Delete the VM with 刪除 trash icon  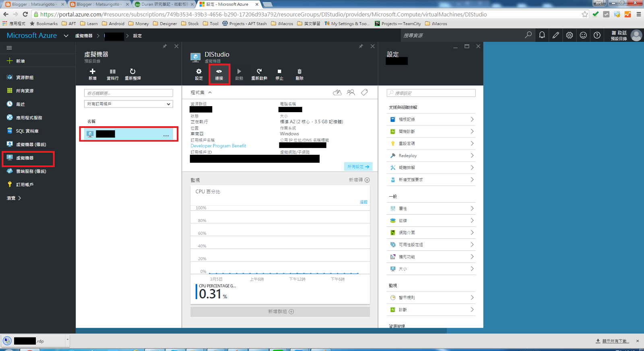pos(299,74)
